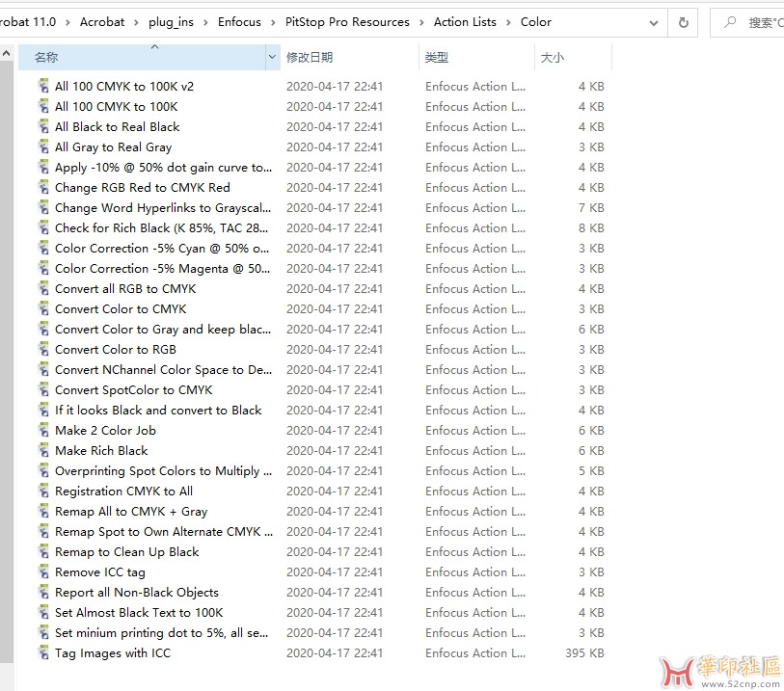Click the icon for Convert SpotColor to CMYK
Viewport: 784px width, 691px height.
[44, 389]
